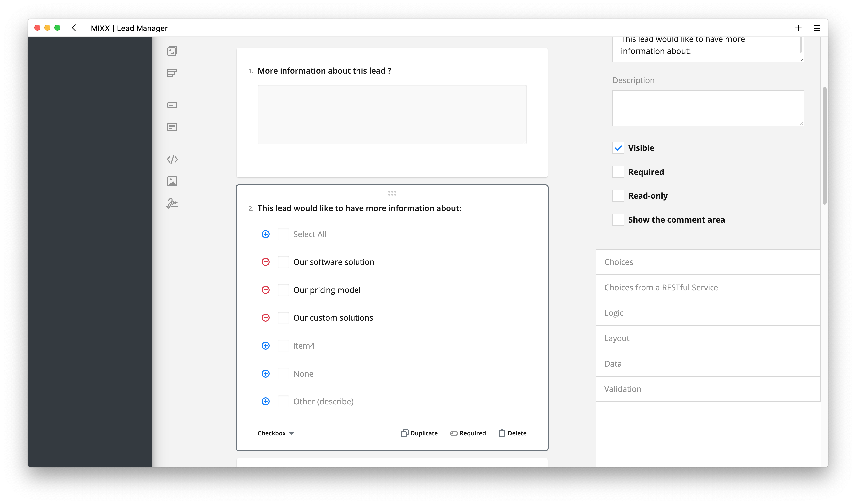This screenshot has height=504, width=856.
Task: Select the multi-line comment toolbox icon
Action: [x=172, y=127]
